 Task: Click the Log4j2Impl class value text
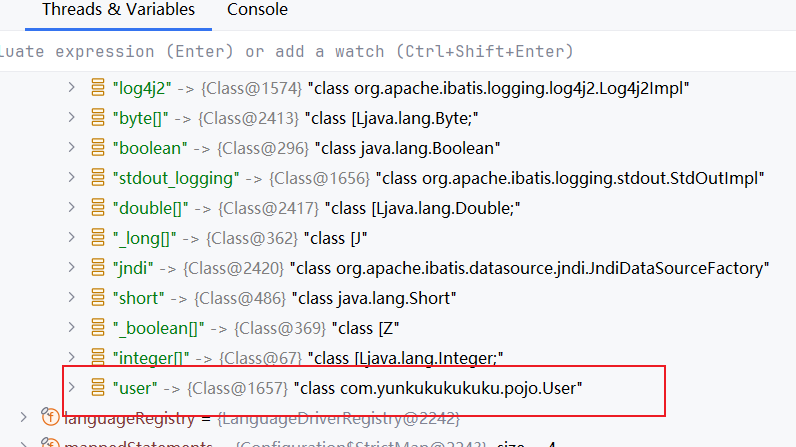[x=499, y=88]
